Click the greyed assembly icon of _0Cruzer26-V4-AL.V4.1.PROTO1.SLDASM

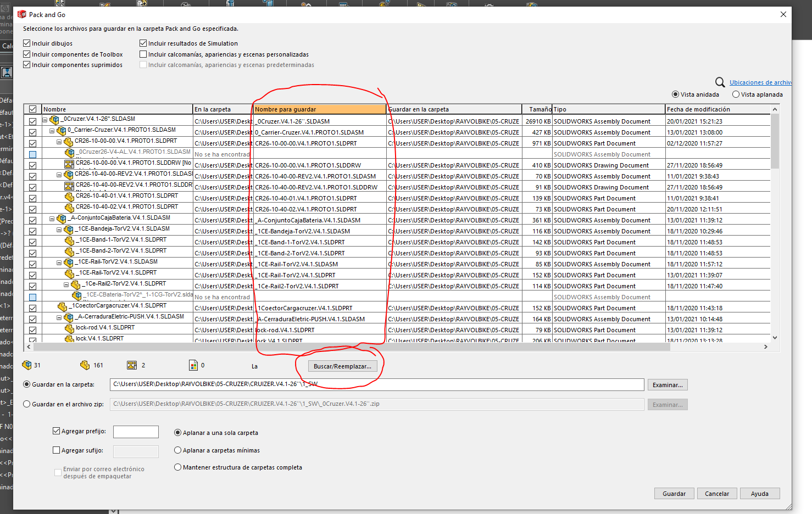(x=70, y=152)
